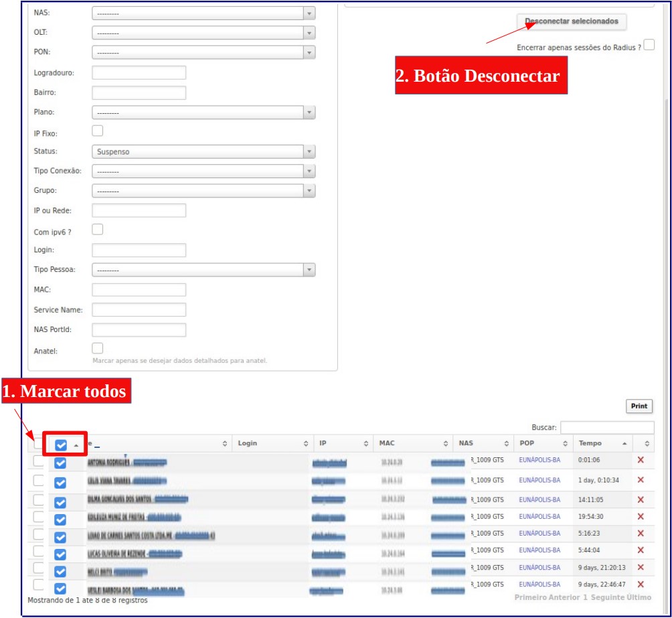672x618 pixels.
Task: Expand the Plano dropdown
Action: [x=203, y=112]
